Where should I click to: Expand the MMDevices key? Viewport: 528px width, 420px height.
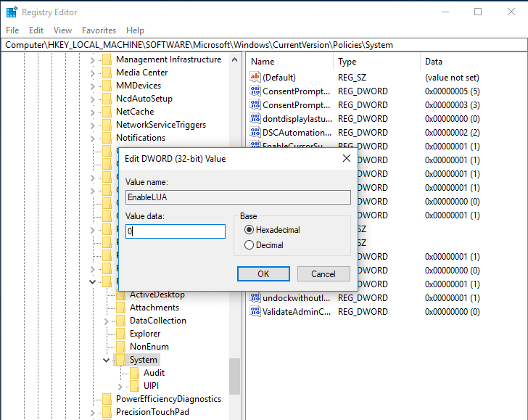pos(92,86)
